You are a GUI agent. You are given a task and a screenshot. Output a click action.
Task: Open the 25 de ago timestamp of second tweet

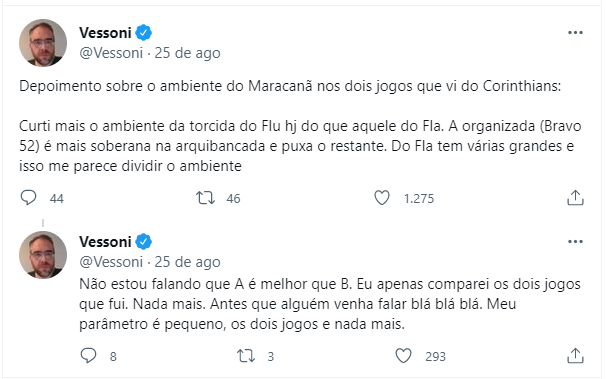click(x=187, y=262)
